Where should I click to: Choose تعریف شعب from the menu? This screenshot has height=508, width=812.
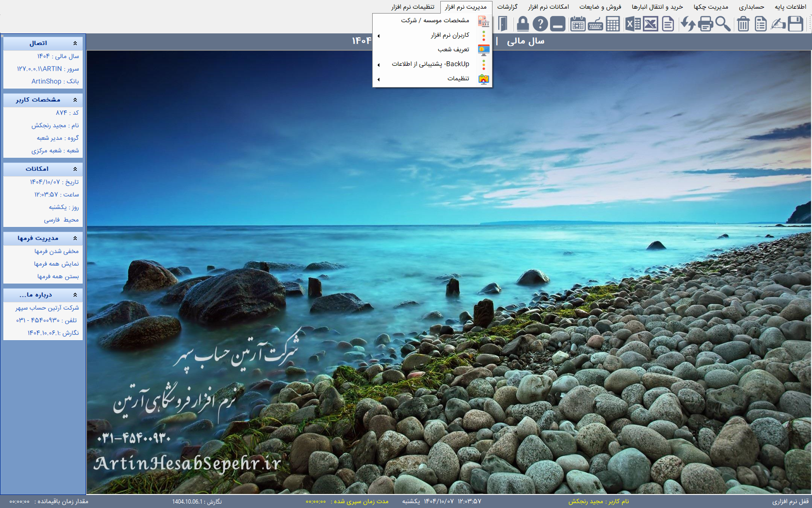coord(453,50)
